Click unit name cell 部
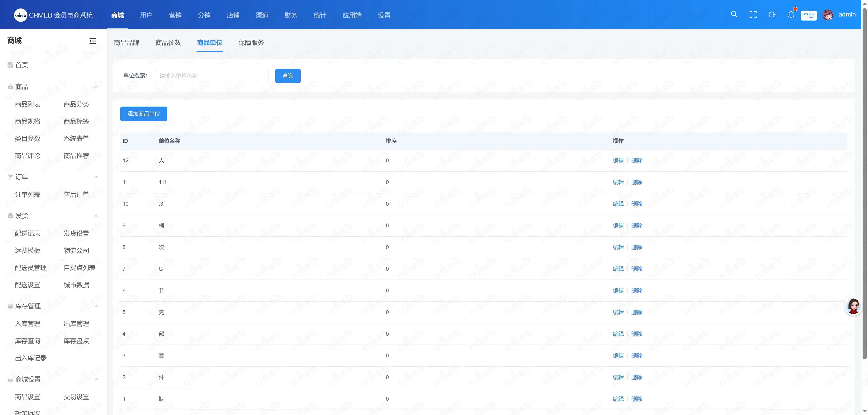The width and height of the screenshot is (868, 415). point(161,334)
